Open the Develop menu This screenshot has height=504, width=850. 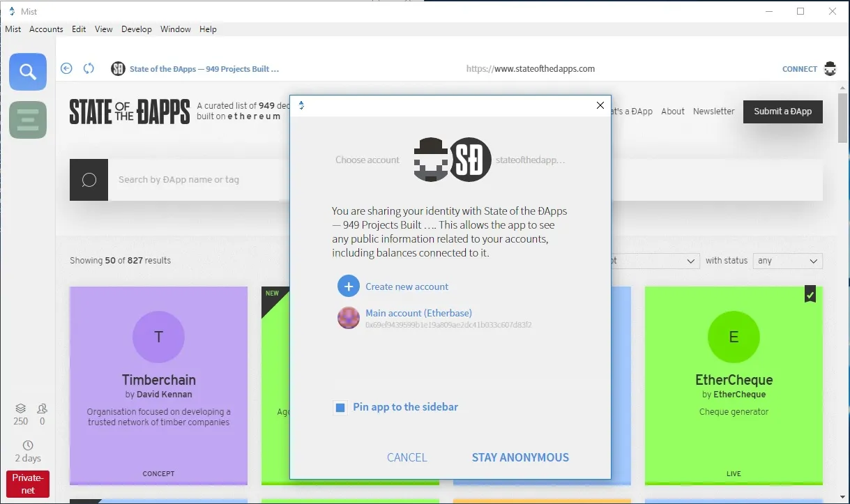137,29
